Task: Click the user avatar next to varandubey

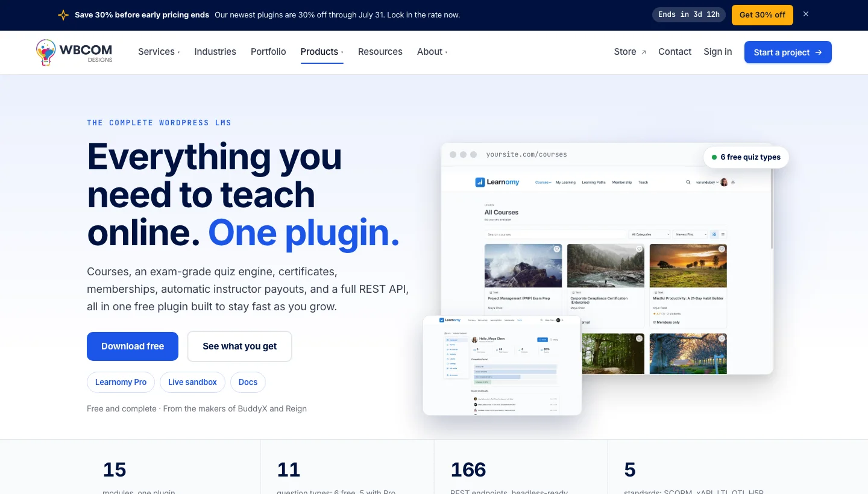Action: (724, 182)
